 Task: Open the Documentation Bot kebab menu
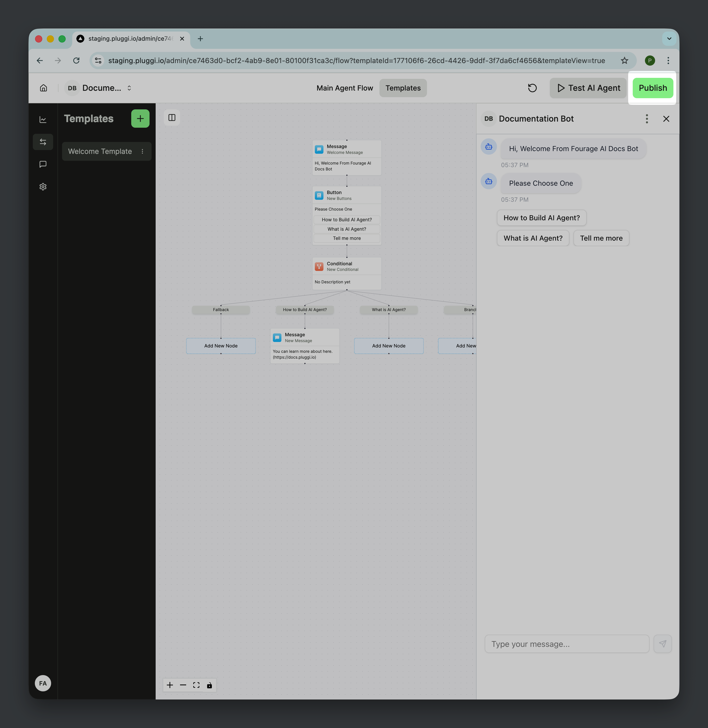pyautogui.click(x=647, y=119)
